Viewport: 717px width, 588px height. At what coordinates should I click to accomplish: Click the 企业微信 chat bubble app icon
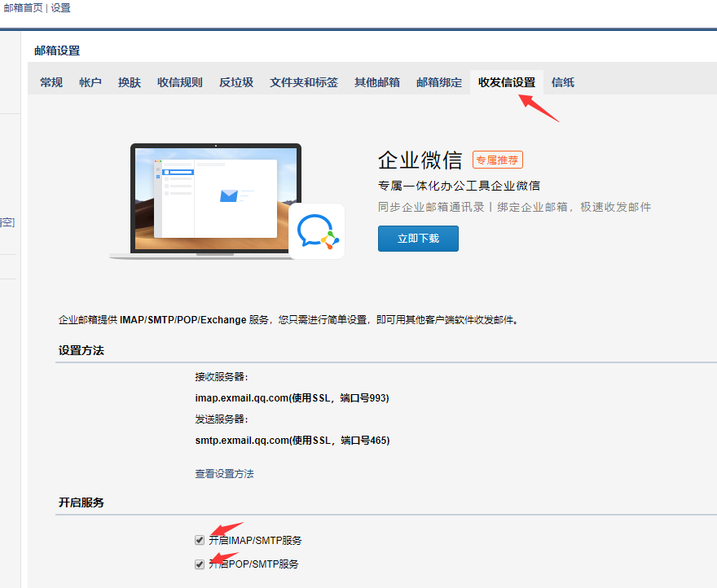click(316, 231)
